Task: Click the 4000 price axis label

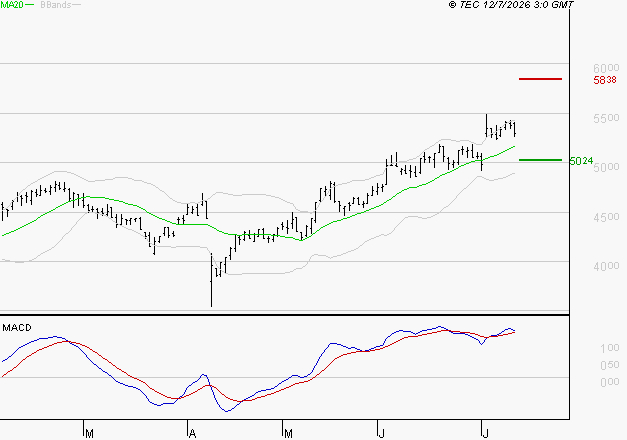Action: (606, 266)
